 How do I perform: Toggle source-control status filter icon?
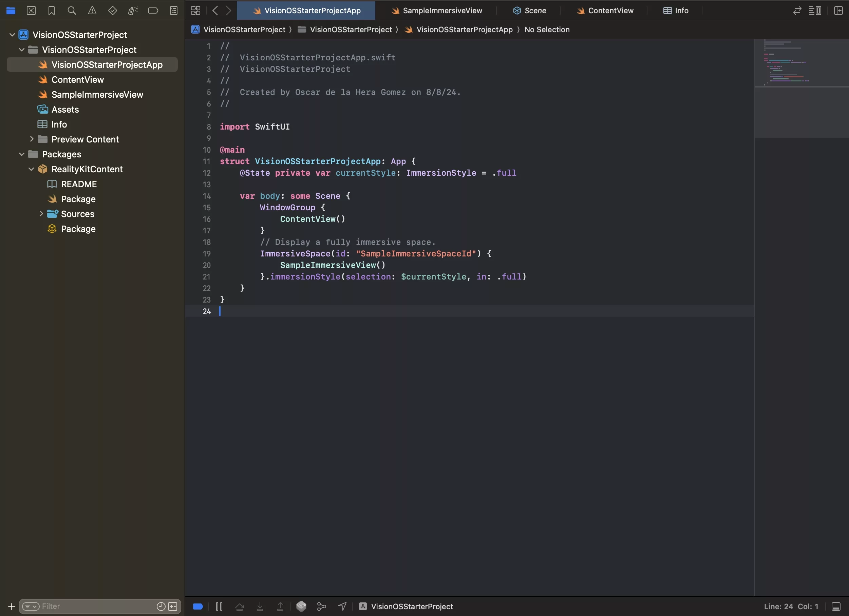[173, 607]
